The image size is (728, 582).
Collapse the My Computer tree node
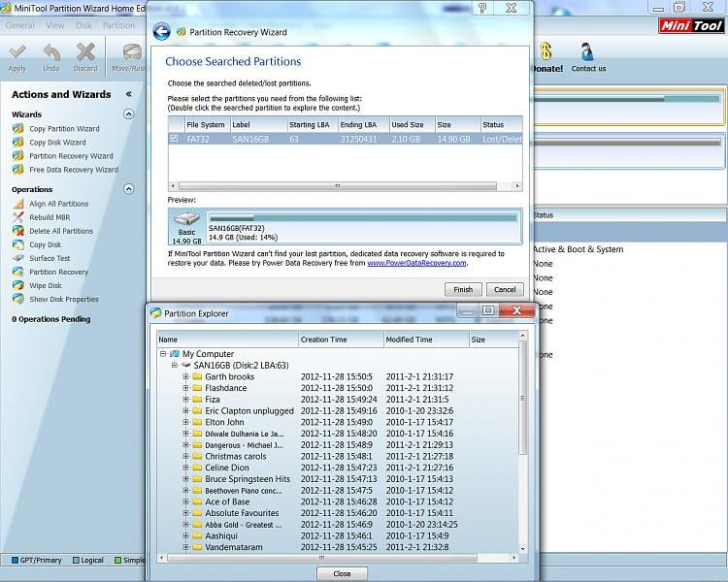pos(163,354)
